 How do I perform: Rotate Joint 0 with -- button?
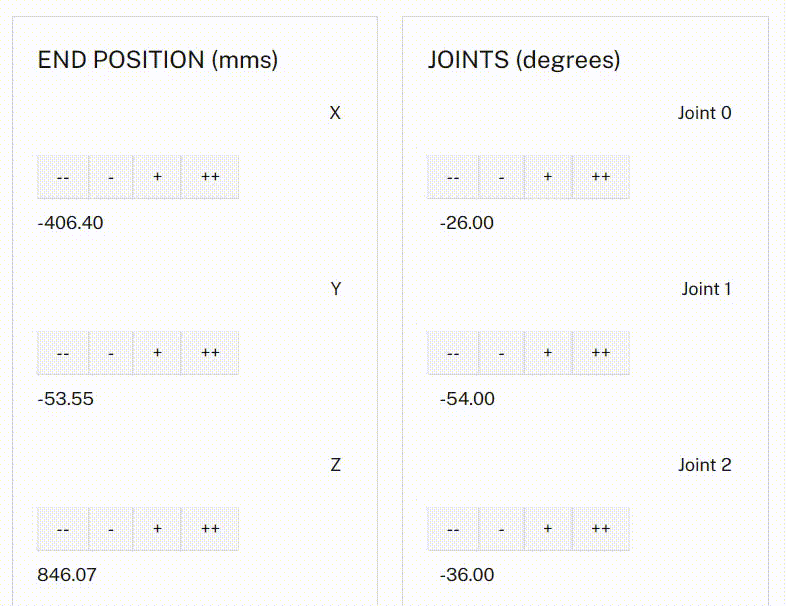pos(453,177)
